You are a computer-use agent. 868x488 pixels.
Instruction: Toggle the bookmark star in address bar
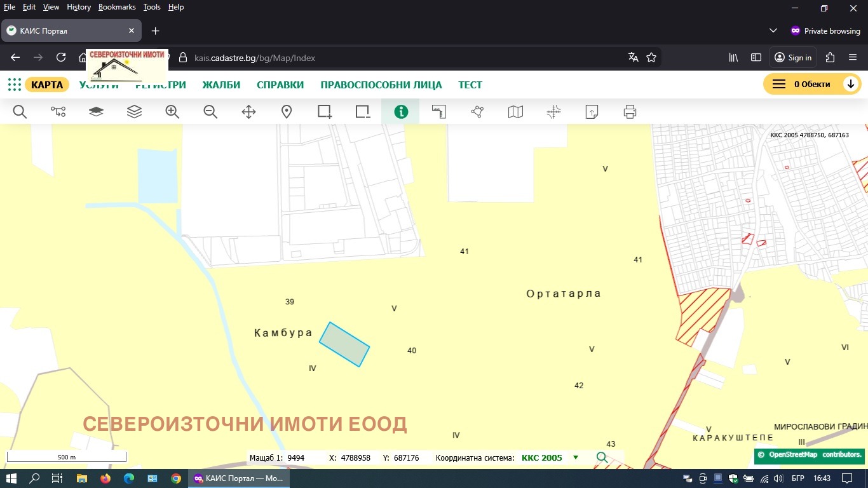(651, 57)
